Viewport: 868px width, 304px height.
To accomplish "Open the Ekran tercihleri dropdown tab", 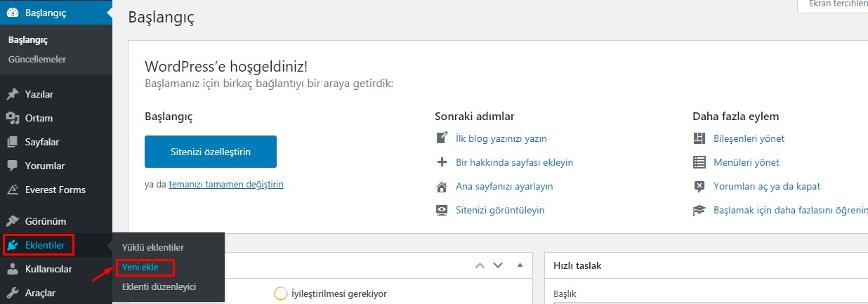I will click(833, 5).
